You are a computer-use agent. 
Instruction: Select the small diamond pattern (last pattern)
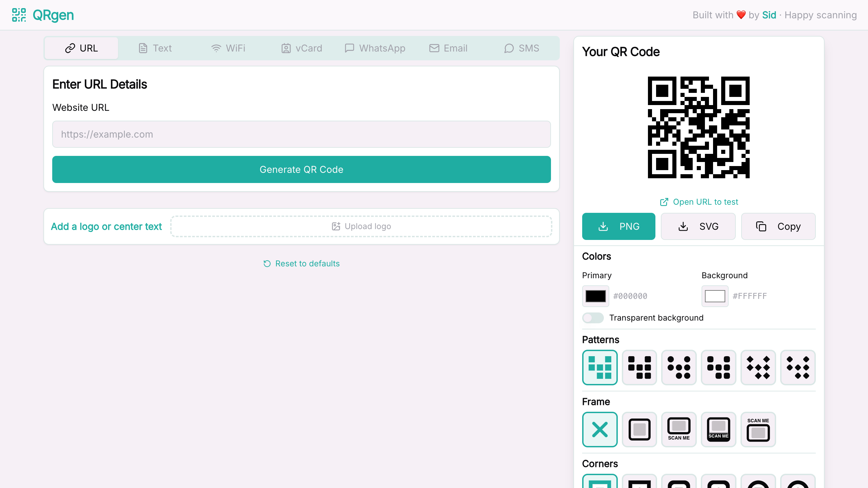(x=798, y=367)
